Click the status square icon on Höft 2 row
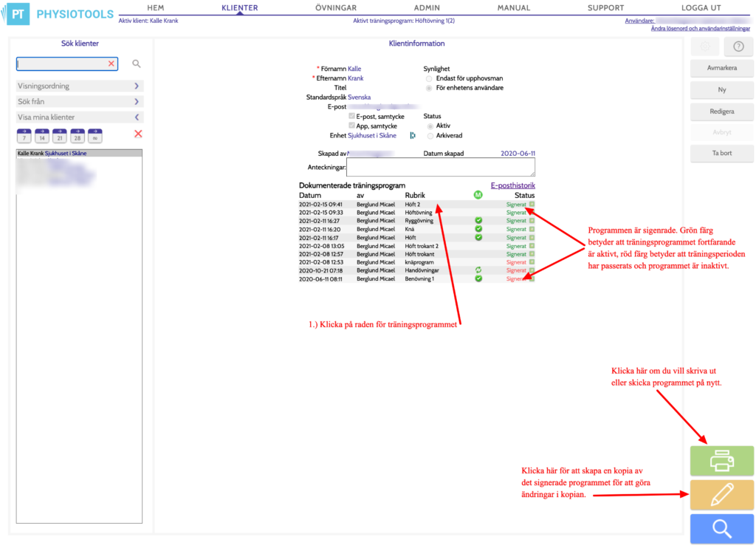Screen dimensions: 756x551 [532, 204]
